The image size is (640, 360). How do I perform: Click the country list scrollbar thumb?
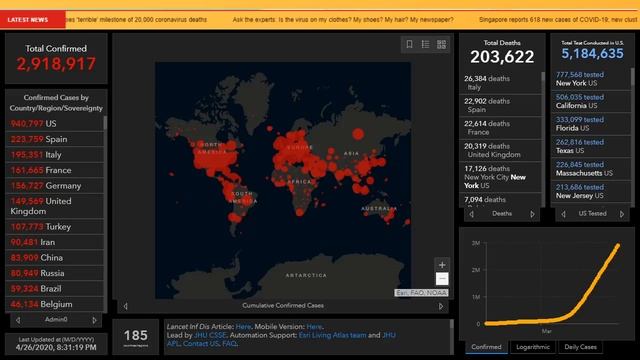click(105, 122)
